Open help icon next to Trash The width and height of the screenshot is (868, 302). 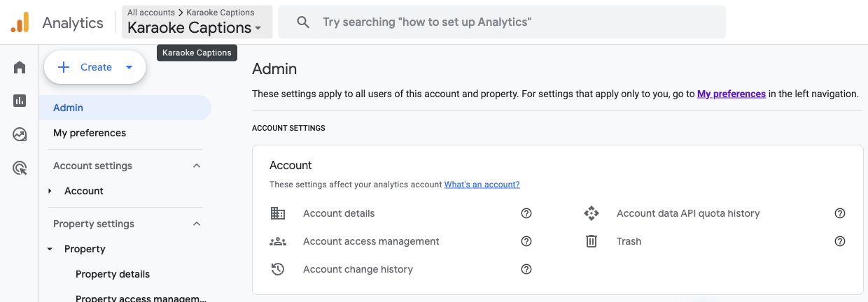[x=840, y=241]
